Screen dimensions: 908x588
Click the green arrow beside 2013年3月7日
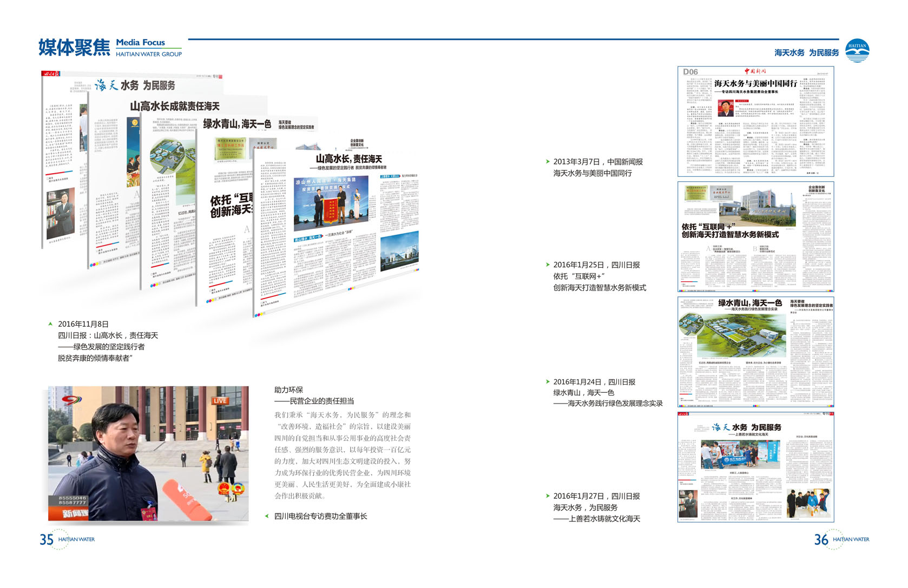[548, 162]
